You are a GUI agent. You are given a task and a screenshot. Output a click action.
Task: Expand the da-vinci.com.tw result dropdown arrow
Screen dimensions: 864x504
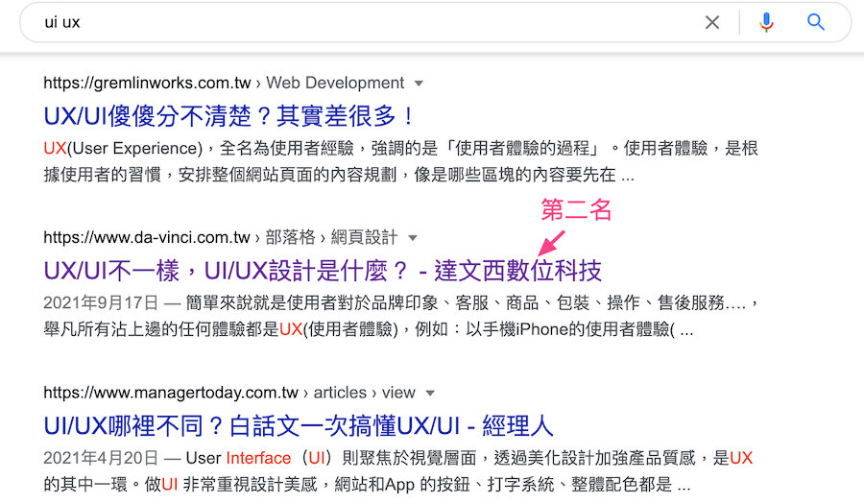[413, 238]
